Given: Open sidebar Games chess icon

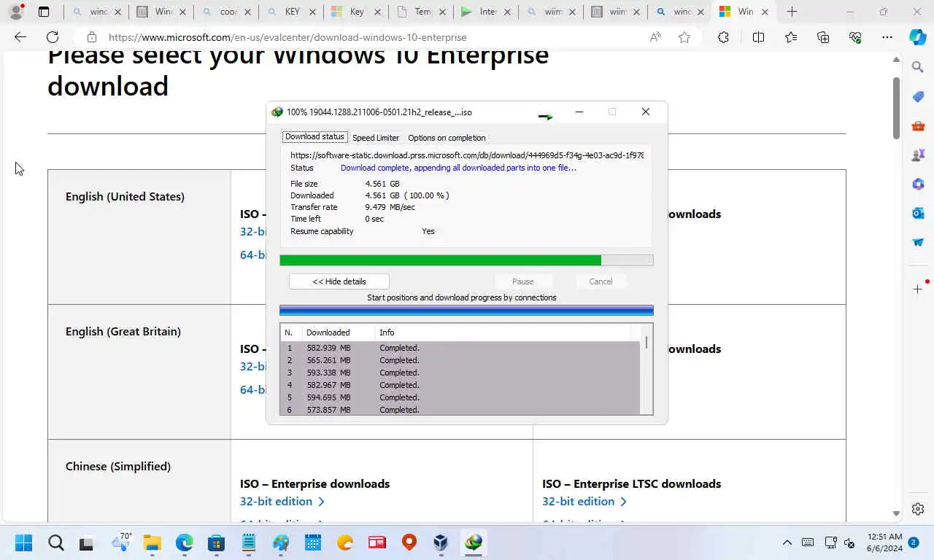Looking at the screenshot, I should (918, 155).
